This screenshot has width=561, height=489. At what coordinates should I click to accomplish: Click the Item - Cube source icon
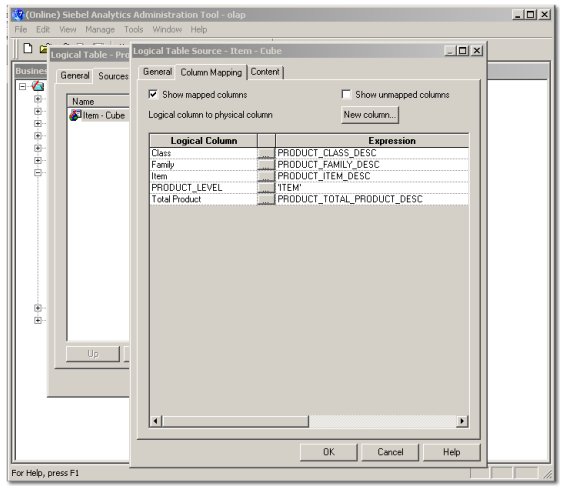tap(75, 115)
